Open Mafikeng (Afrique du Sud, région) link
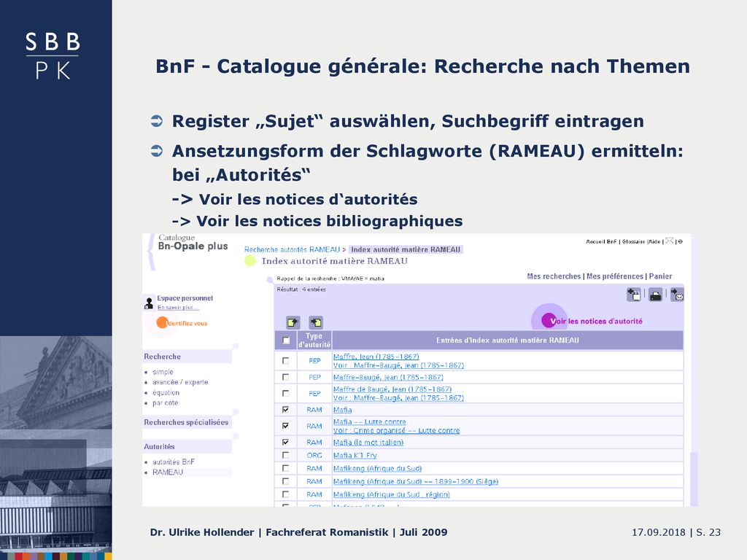 392,495
